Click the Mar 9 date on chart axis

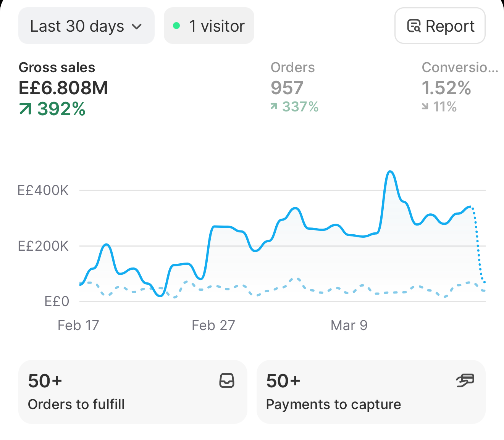(x=349, y=326)
